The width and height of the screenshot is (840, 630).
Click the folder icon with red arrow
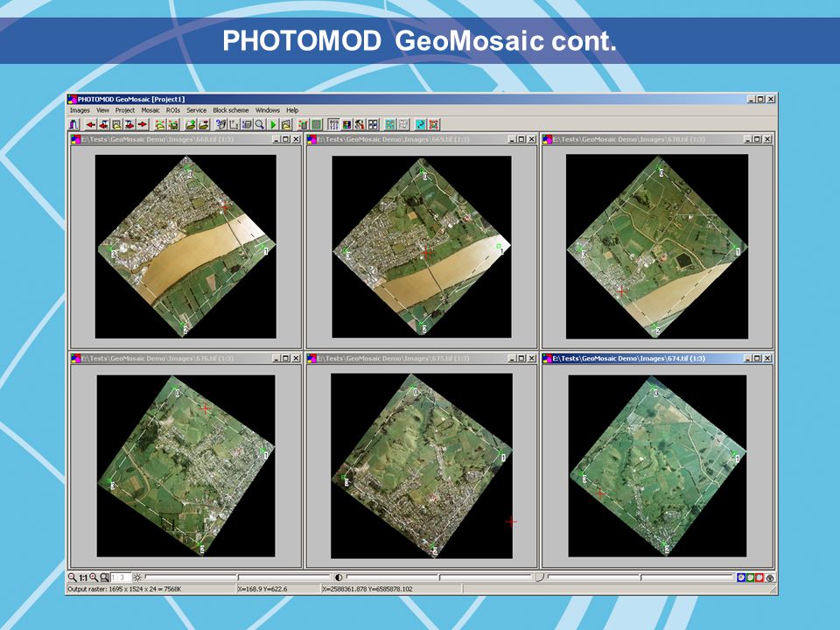204,125
